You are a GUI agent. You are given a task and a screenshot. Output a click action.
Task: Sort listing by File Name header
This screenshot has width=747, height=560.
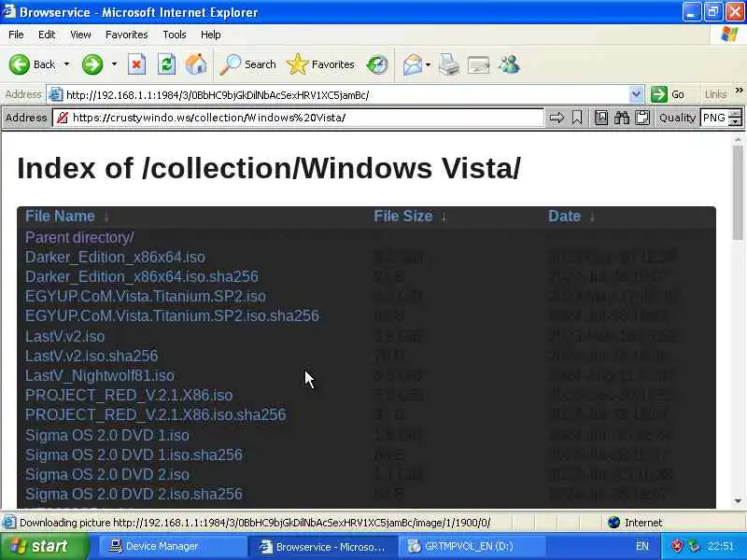pyautogui.click(x=60, y=217)
